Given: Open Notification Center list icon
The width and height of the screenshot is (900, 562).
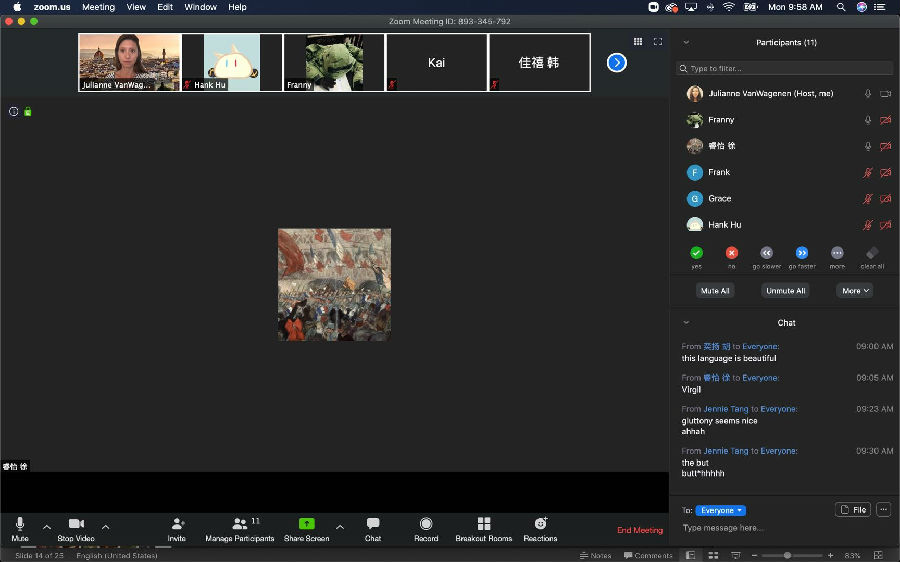Looking at the screenshot, I should coord(879,7).
